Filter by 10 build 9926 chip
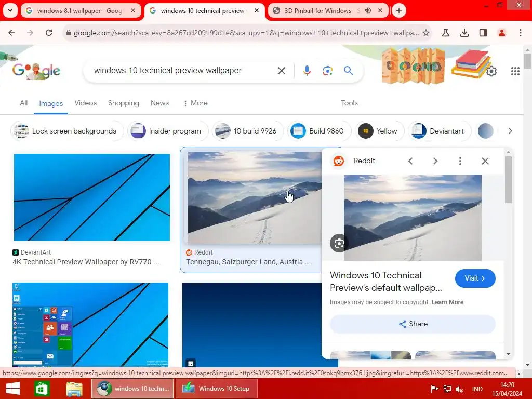The image size is (532, 399). 248,131
